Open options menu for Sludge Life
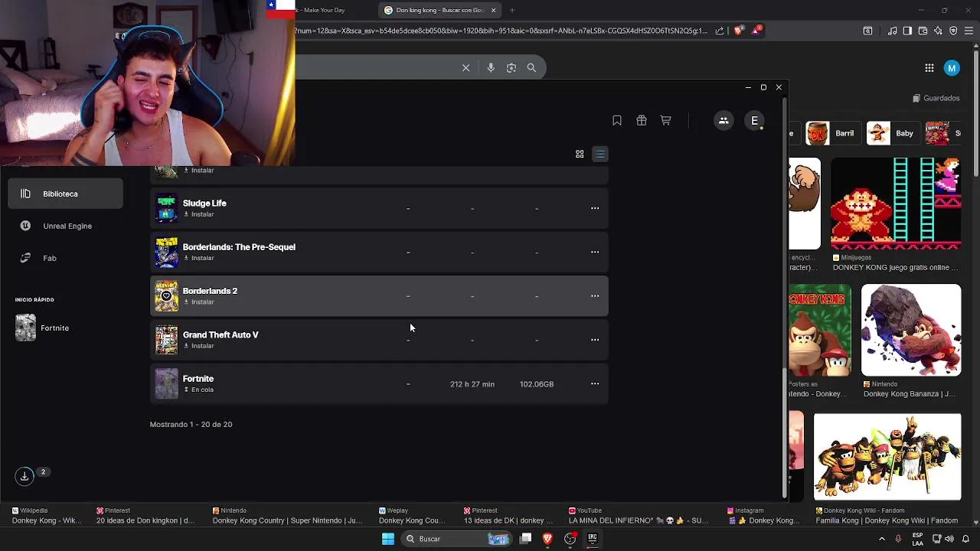Viewport: 980px width, 551px height. pyautogui.click(x=595, y=208)
